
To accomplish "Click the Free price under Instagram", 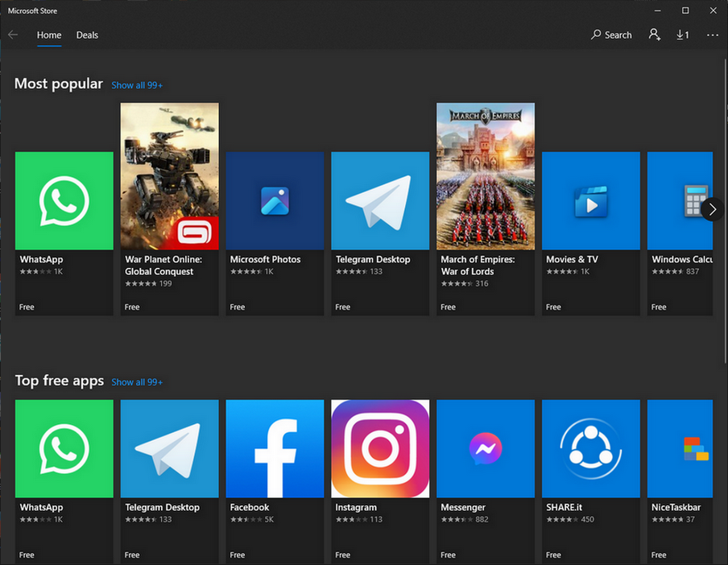I will [342, 555].
